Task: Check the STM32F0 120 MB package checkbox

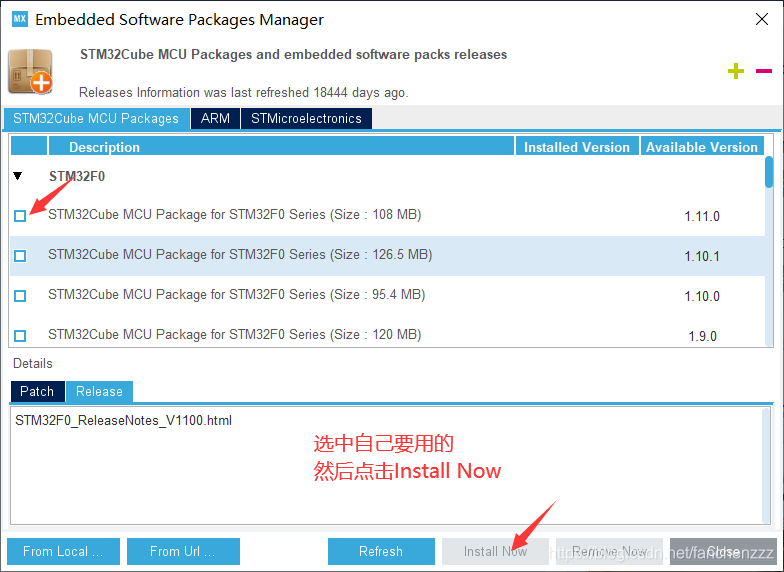Action: 20,336
